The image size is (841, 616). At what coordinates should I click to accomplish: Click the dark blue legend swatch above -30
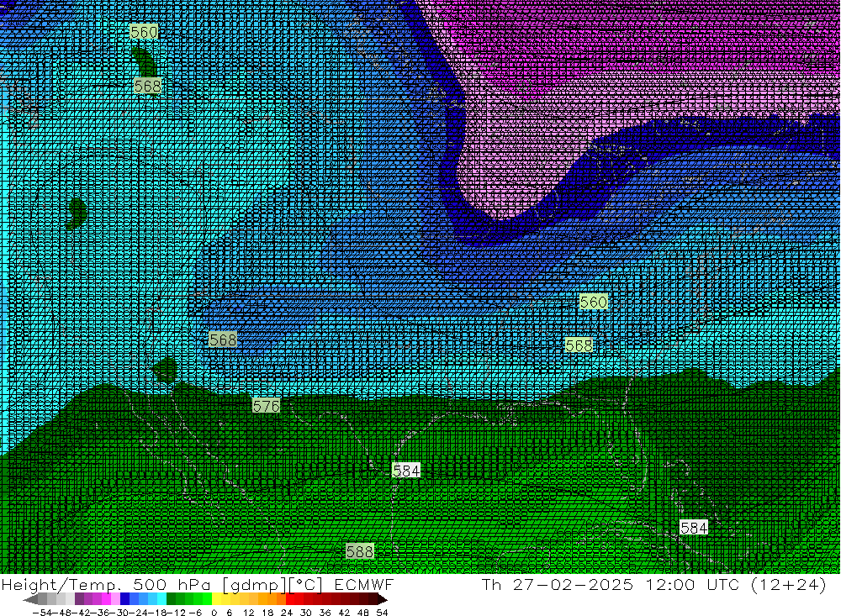(x=124, y=599)
